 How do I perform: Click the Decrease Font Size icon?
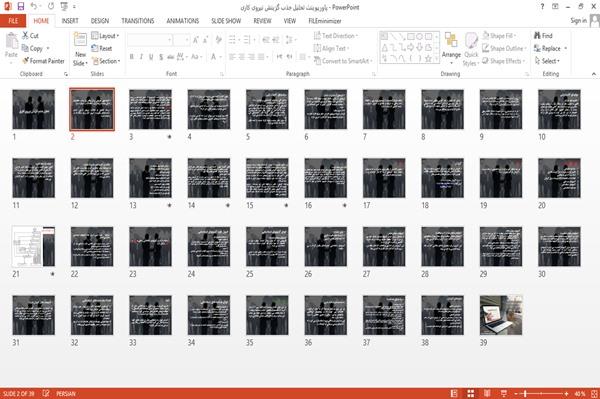206,40
